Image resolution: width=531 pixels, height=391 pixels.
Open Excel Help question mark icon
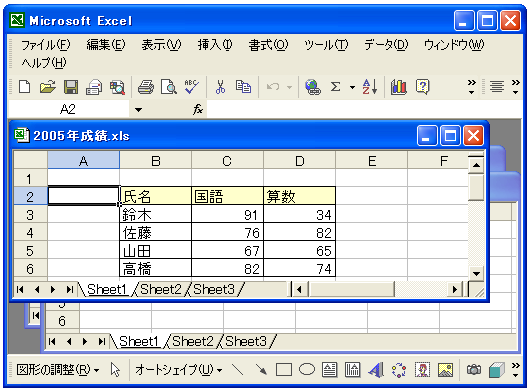pyautogui.click(x=422, y=87)
